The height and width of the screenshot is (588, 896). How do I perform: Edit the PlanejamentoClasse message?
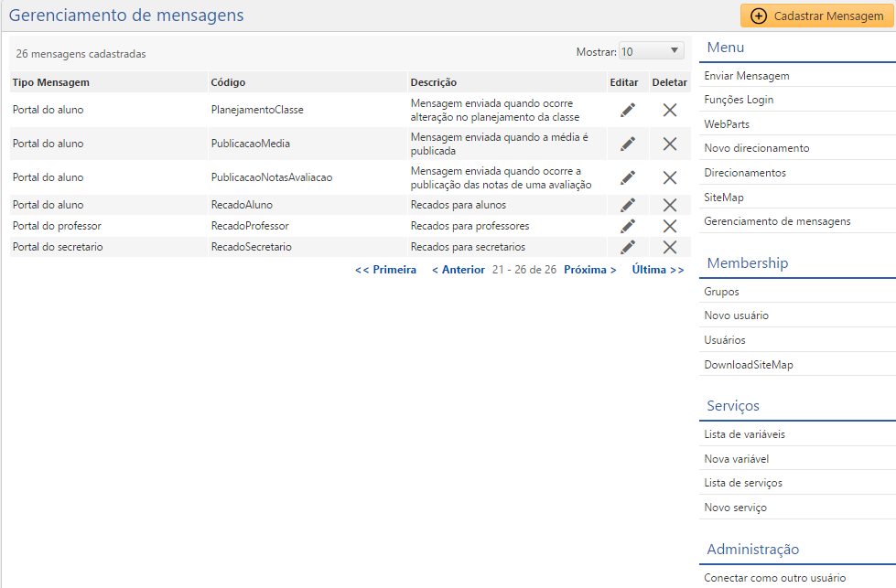tap(626, 110)
